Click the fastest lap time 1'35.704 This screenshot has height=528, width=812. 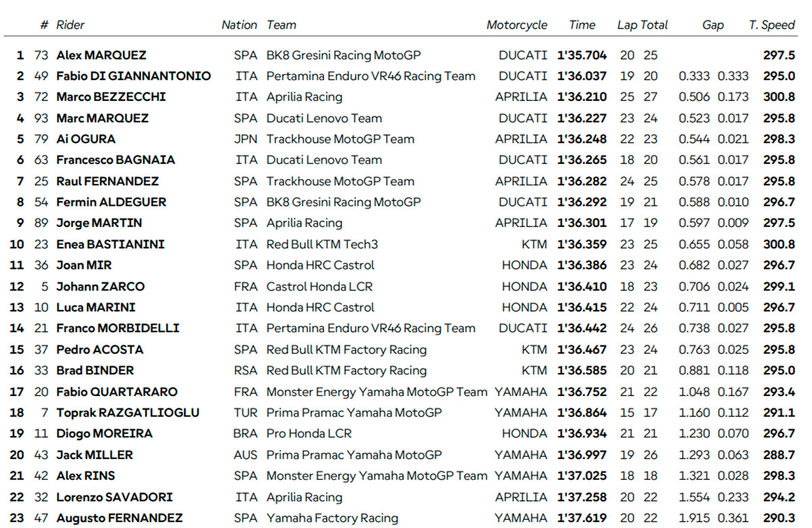click(x=582, y=56)
